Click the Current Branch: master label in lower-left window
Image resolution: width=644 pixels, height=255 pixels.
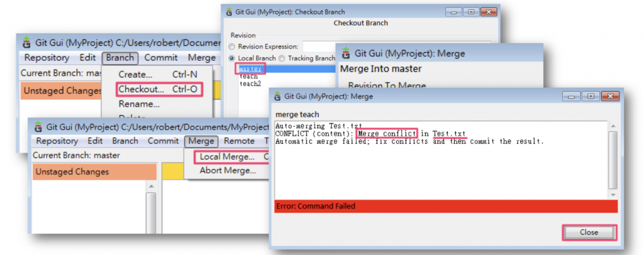coord(76,156)
